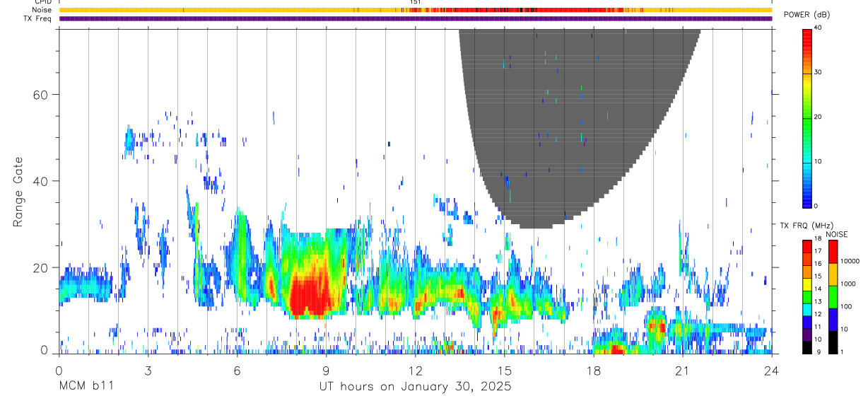Select the "21" tick on the UT hours axis

coord(682,371)
